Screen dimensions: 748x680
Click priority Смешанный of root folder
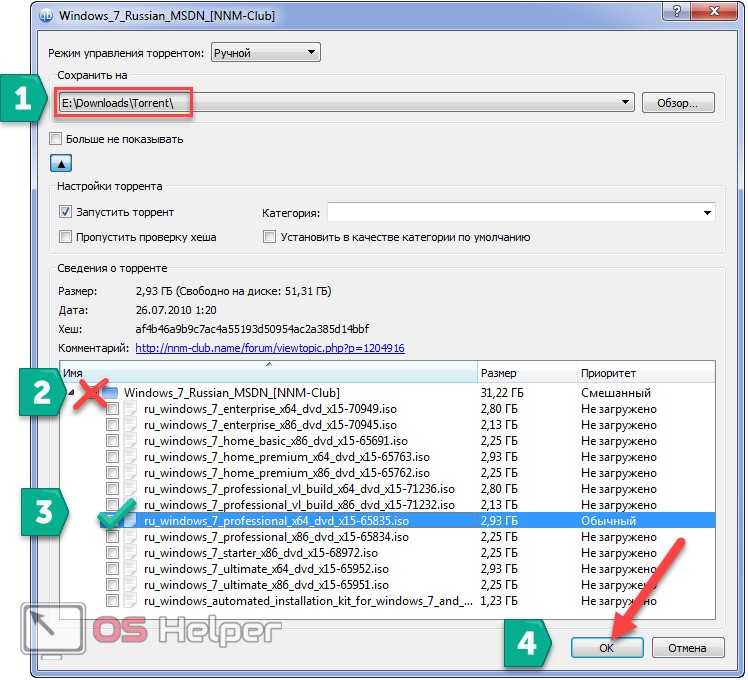616,393
